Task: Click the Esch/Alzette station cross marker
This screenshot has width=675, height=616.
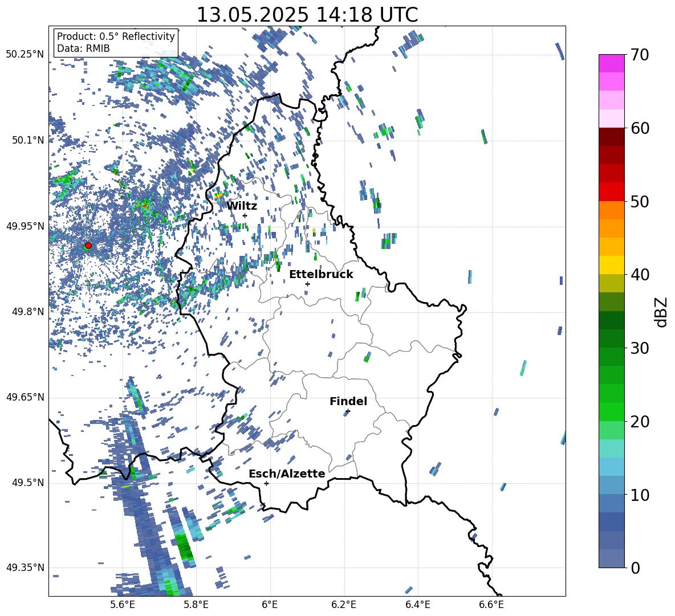Action: click(x=266, y=483)
